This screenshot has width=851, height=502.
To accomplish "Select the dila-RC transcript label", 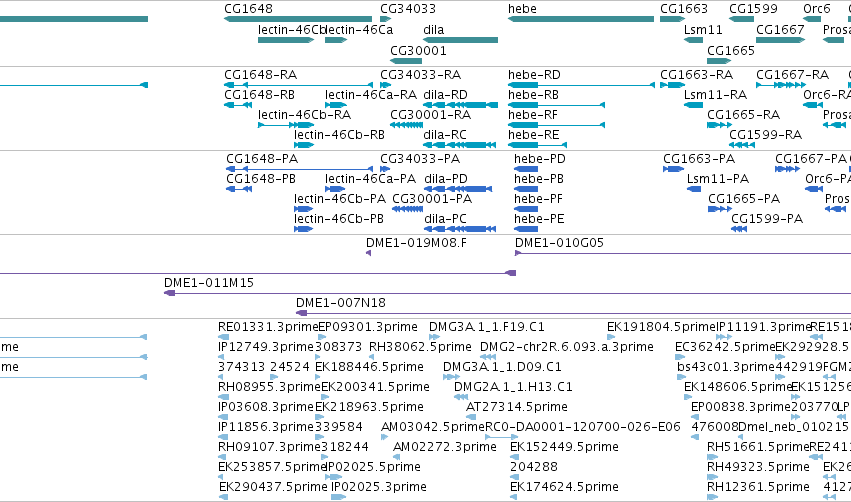I will tap(444, 135).
